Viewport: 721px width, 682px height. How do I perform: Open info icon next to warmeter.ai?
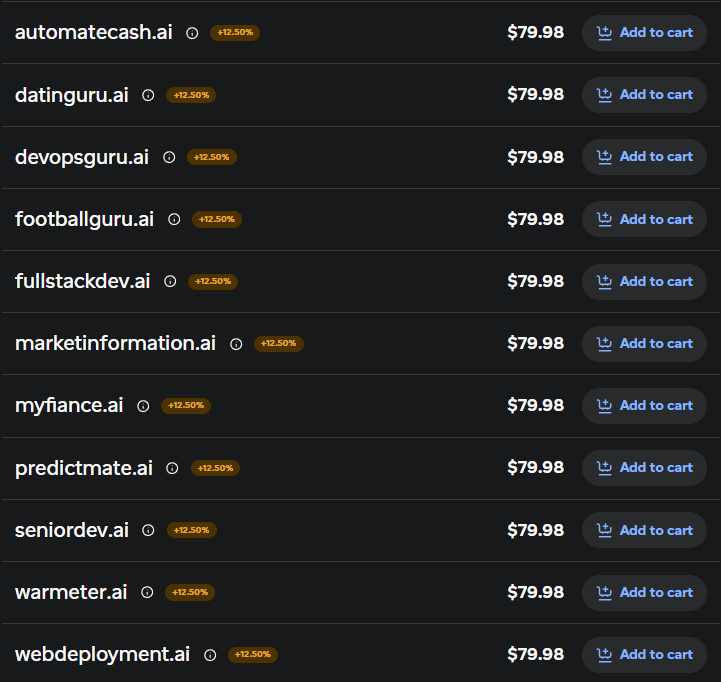point(147,592)
